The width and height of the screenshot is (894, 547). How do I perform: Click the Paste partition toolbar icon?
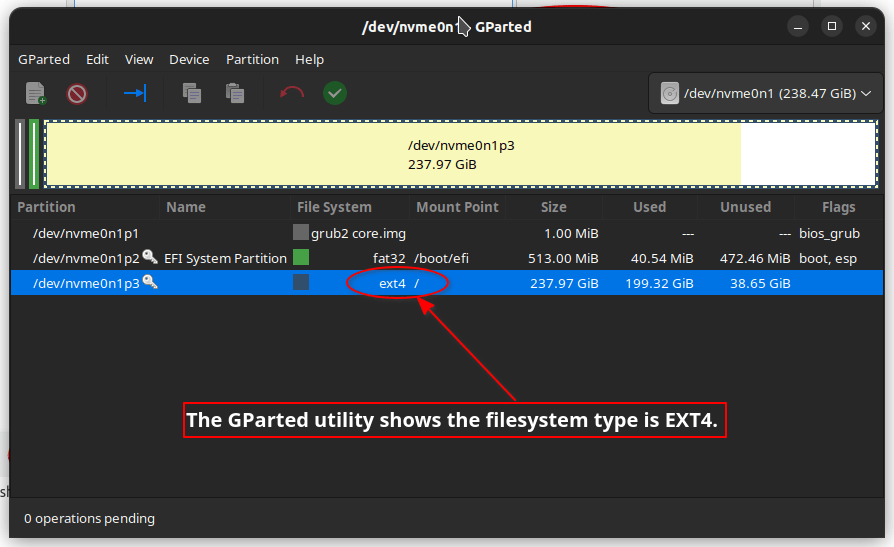click(234, 93)
